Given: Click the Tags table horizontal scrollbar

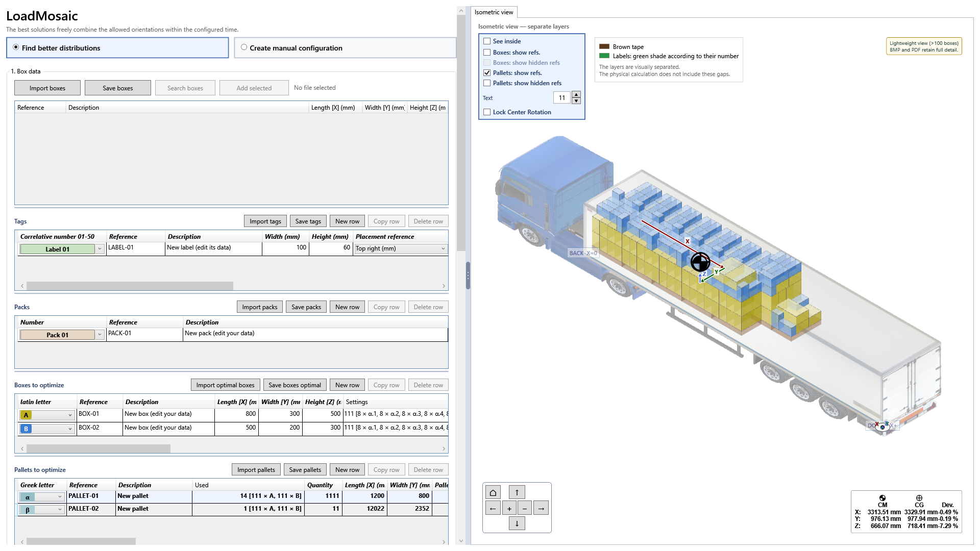Looking at the screenshot, I should 130,286.
